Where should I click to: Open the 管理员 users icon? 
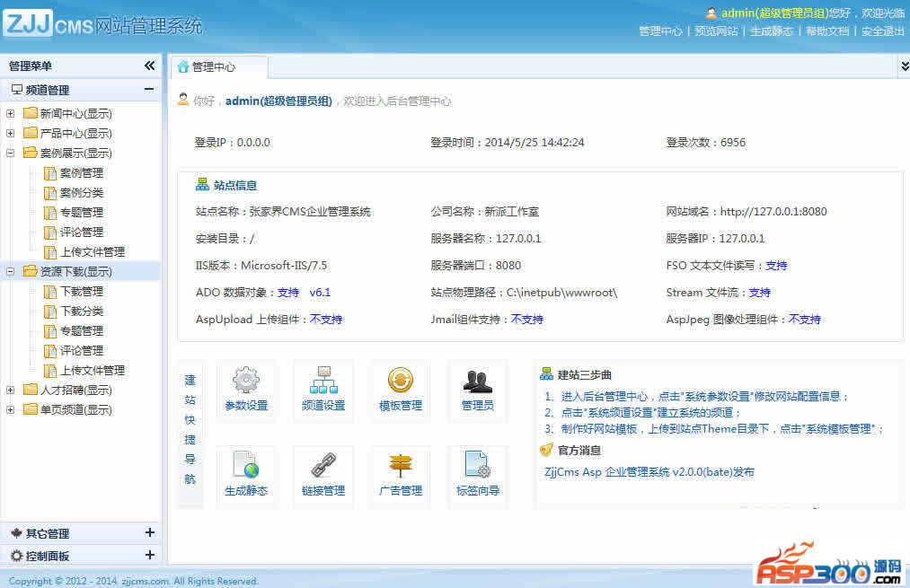[x=478, y=381]
